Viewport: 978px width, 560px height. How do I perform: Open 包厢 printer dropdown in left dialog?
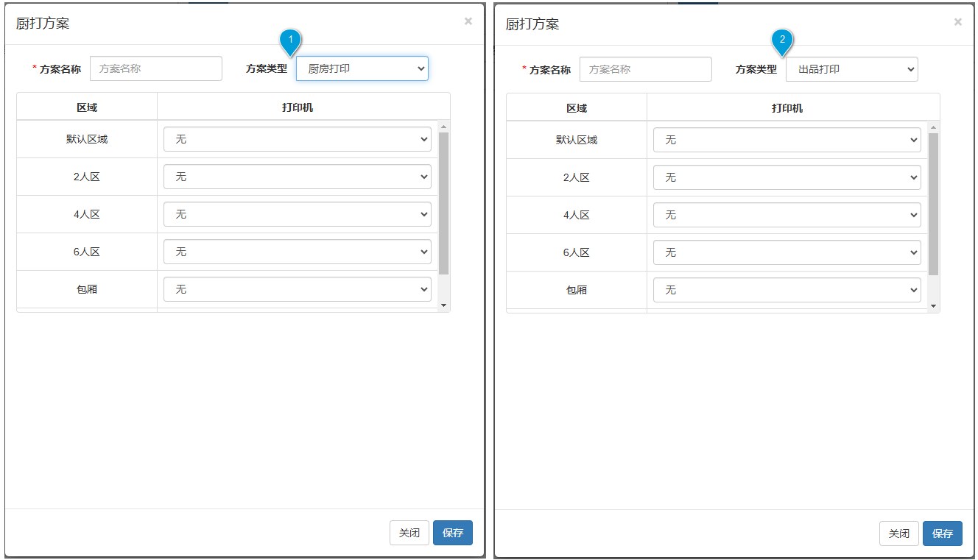(298, 289)
